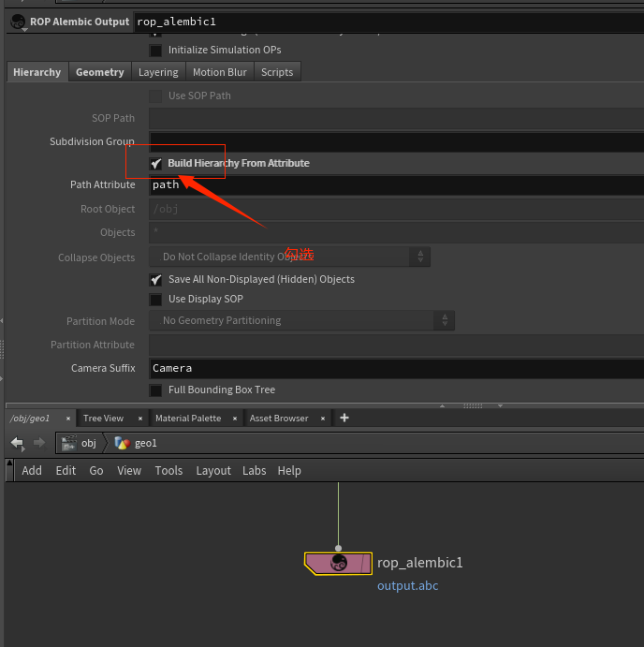Click the forward navigation arrow
Screen dimensions: 644x647
click(x=39, y=443)
